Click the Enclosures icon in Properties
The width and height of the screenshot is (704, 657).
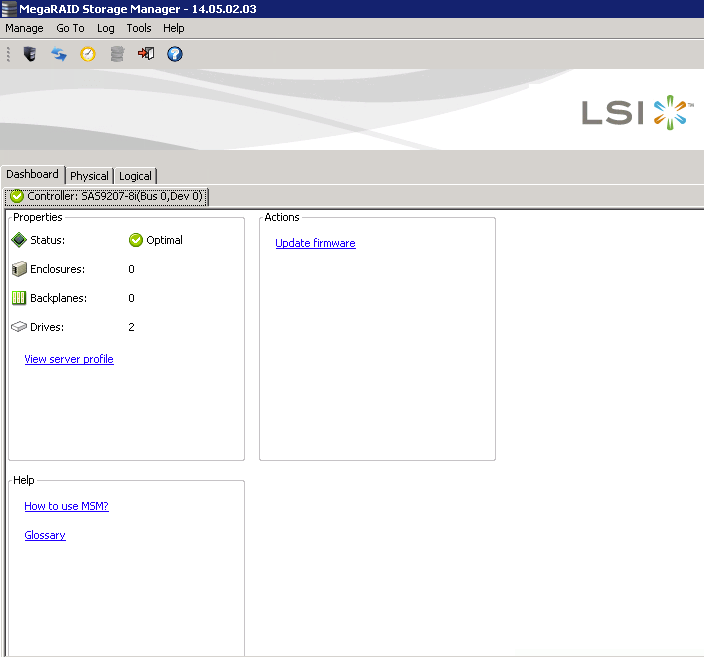point(18,269)
